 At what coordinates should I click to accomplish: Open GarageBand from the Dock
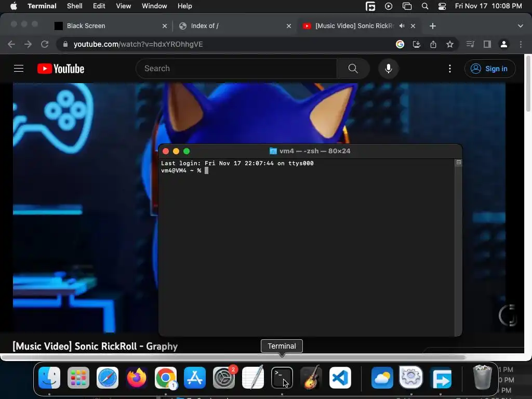click(311, 378)
